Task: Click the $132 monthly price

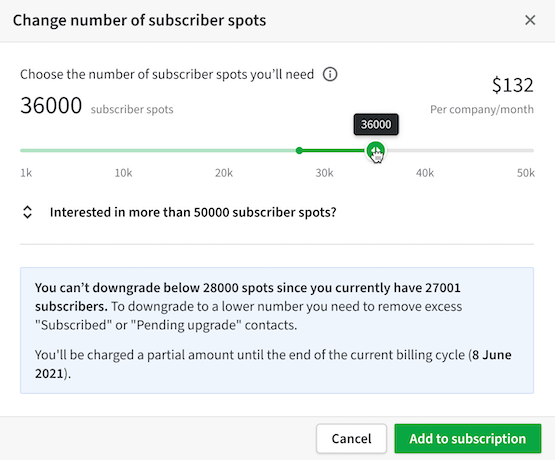Action: 513,85
